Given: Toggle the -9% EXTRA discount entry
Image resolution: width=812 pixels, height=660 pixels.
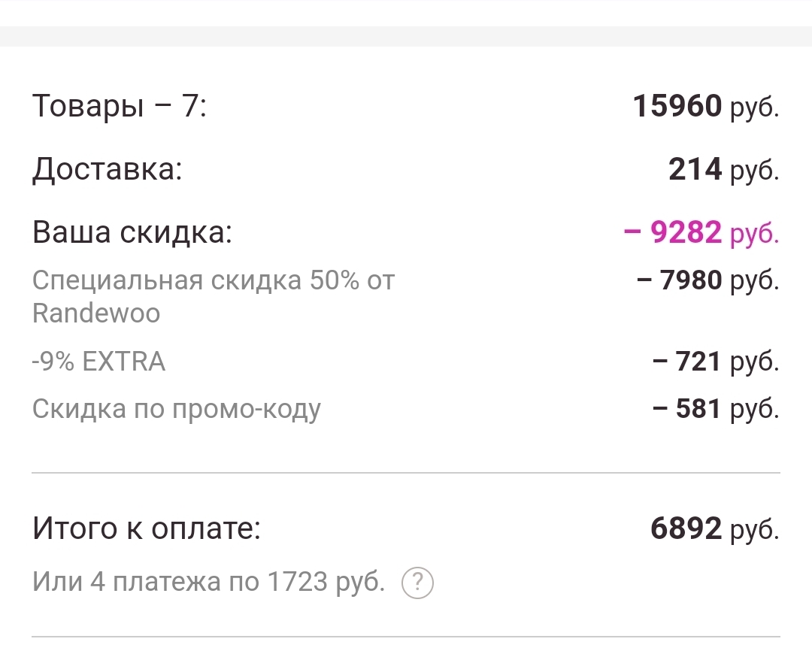Looking at the screenshot, I should tap(98, 361).
